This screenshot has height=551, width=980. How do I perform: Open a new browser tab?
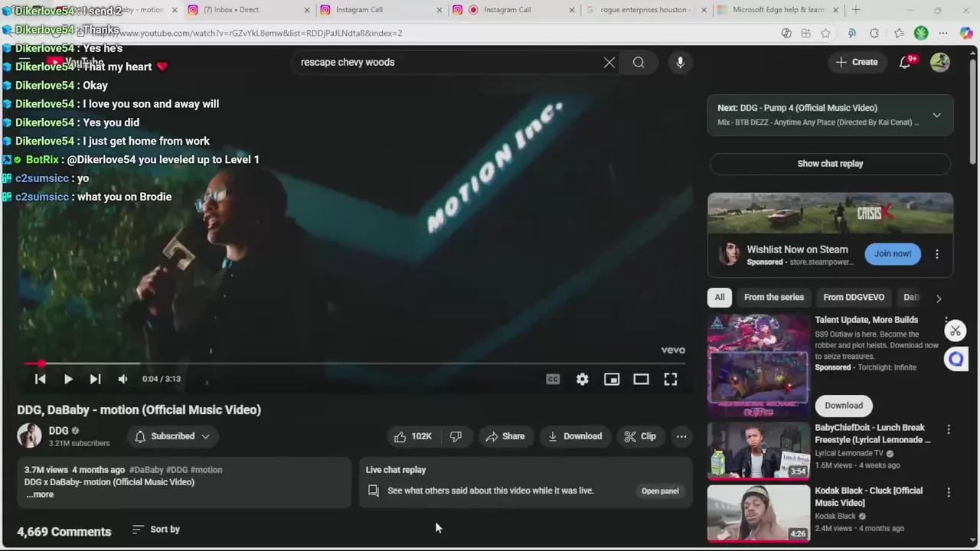point(856,10)
